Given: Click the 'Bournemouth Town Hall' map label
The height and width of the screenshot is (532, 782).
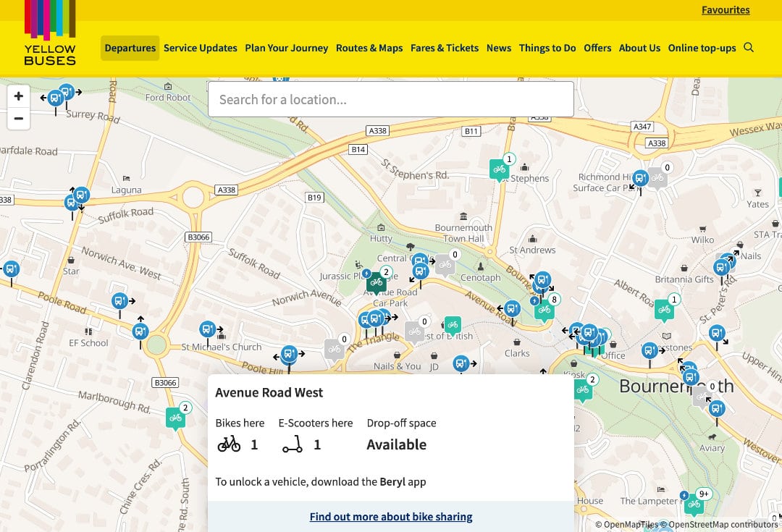Looking at the screenshot, I should click(x=463, y=233).
